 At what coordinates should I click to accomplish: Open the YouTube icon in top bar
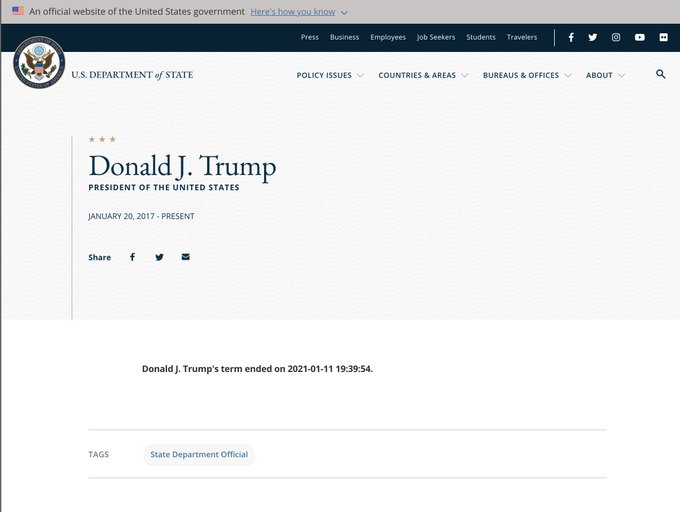tap(640, 37)
